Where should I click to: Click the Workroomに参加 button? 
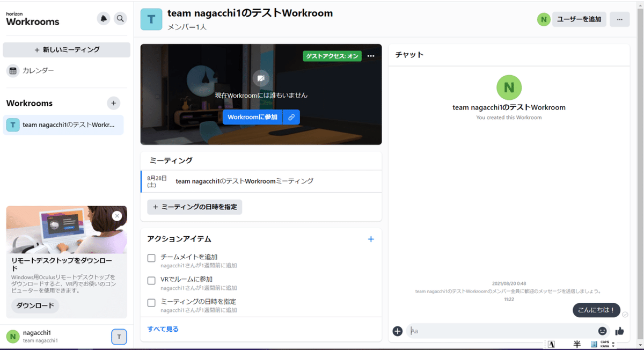pyautogui.click(x=252, y=116)
